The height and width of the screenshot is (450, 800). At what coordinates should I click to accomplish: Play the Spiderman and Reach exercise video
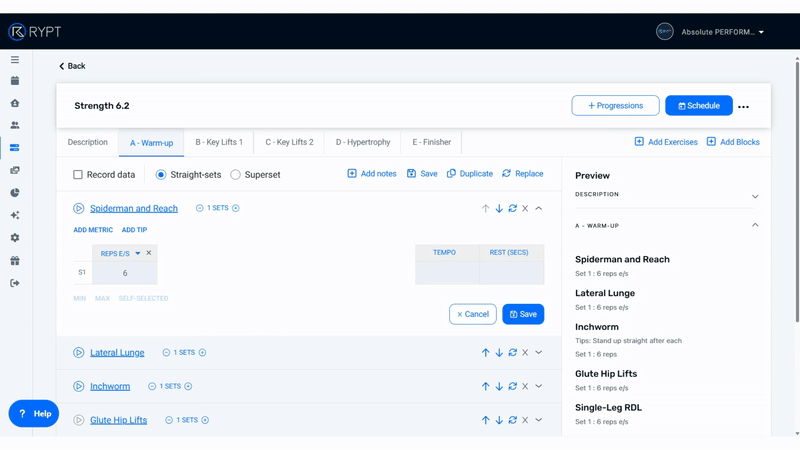tap(78, 208)
